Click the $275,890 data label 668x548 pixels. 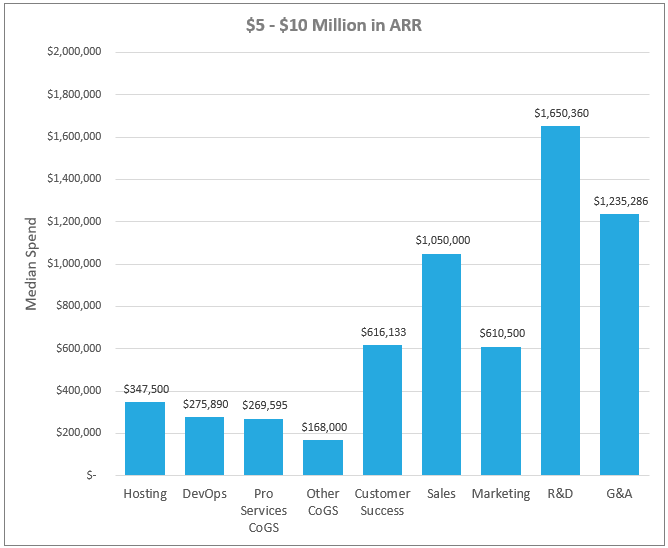click(x=206, y=404)
